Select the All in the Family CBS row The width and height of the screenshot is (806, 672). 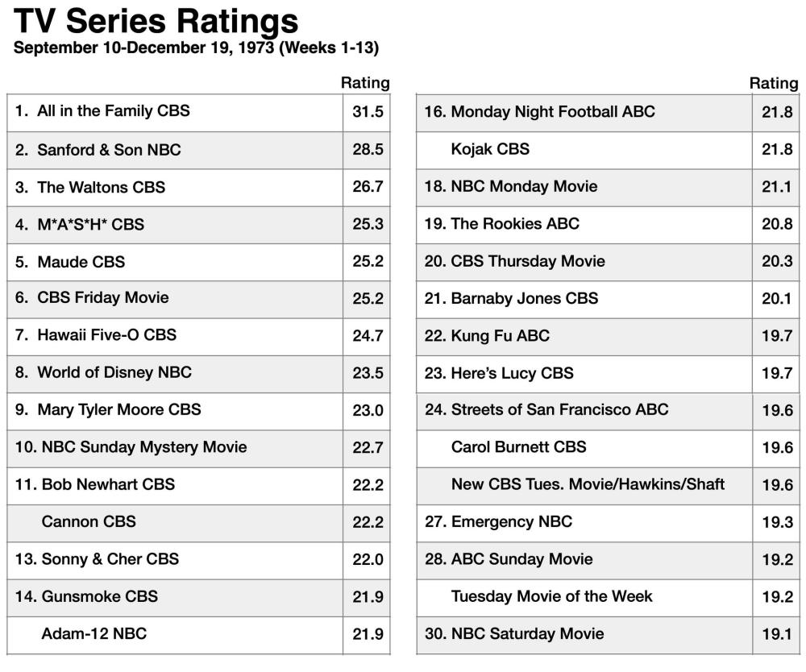(x=114, y=111)
